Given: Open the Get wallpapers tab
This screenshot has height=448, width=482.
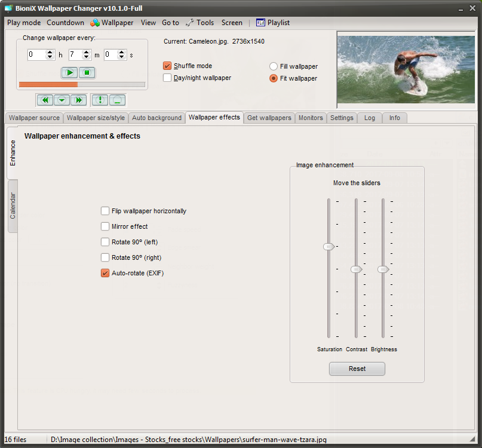Looking at the screenshot, I should [x=269, y=118].
